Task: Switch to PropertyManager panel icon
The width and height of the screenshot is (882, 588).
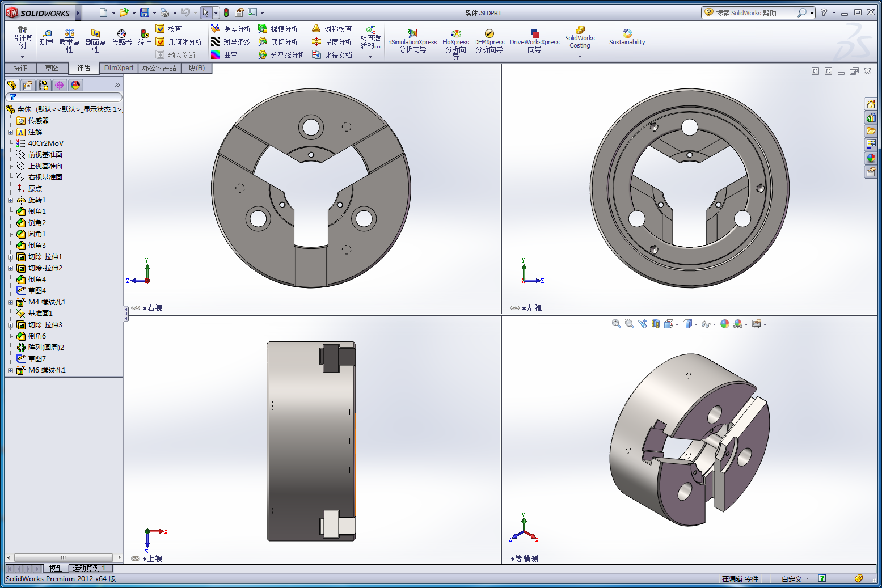Action: click(28, 85)
